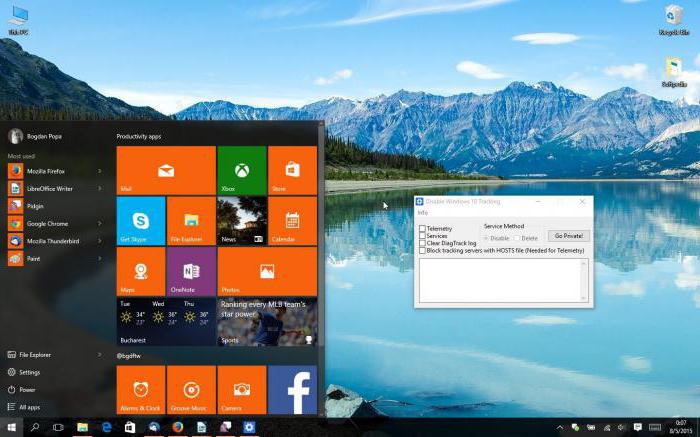
Task: Open the Photos tile
Action: click(267, 271)
